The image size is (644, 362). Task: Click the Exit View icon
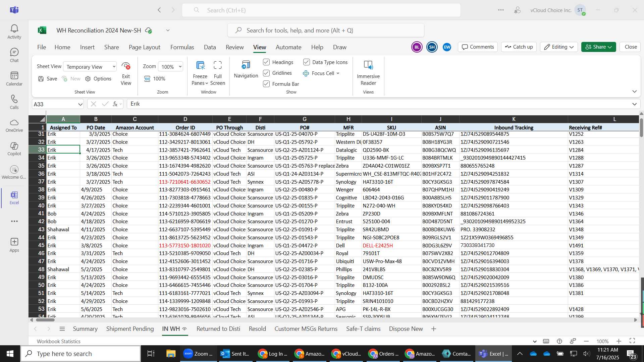click(x=126, y=66)
